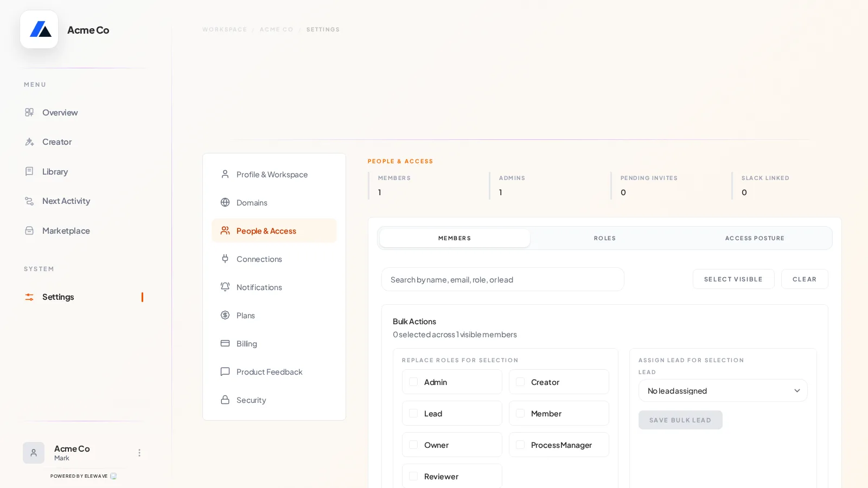Open Domains settings section
The width and height of the screenshot is (868, 488).
click(274, 202)
